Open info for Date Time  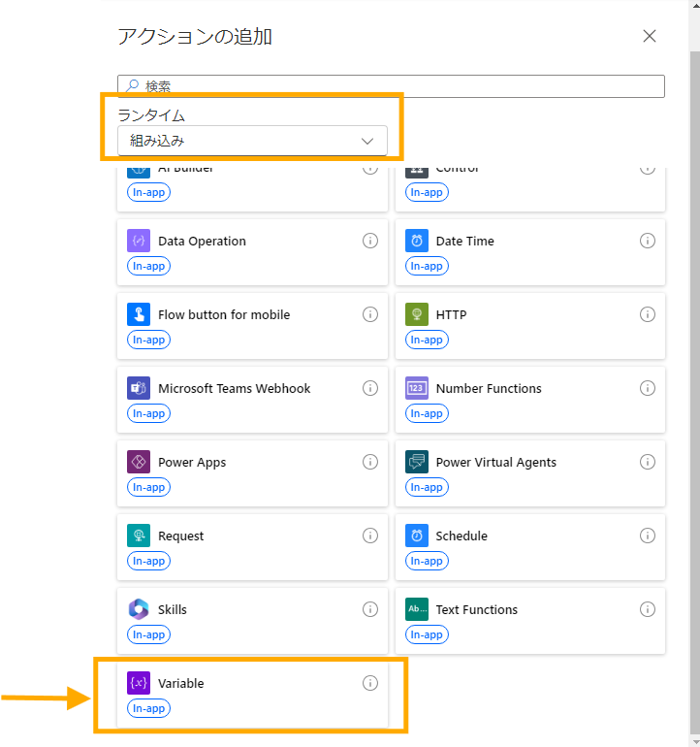click(647, 241)
